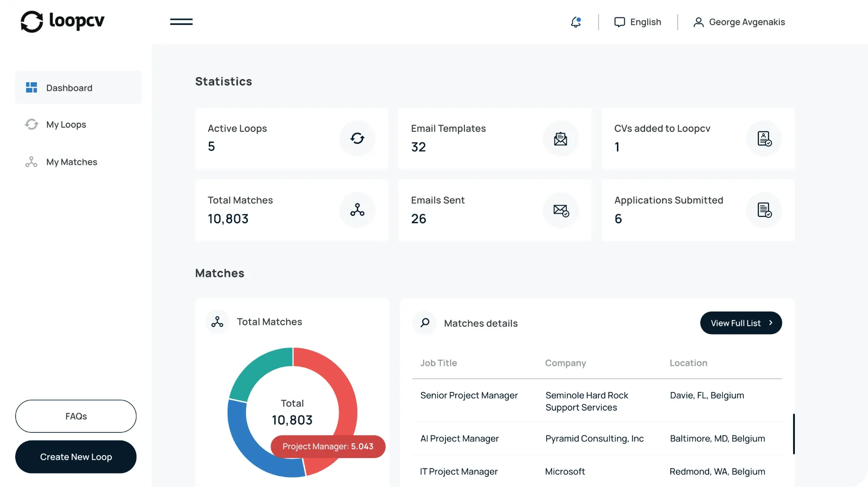The image size is (868, 487).
Task: Open the chat message icon
Action: [620, 22]
